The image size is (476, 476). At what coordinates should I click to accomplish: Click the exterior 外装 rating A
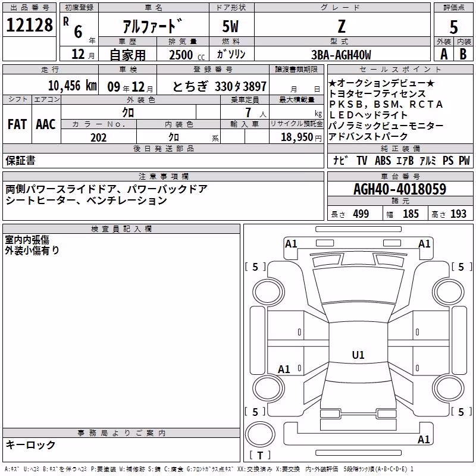point(444,54)
